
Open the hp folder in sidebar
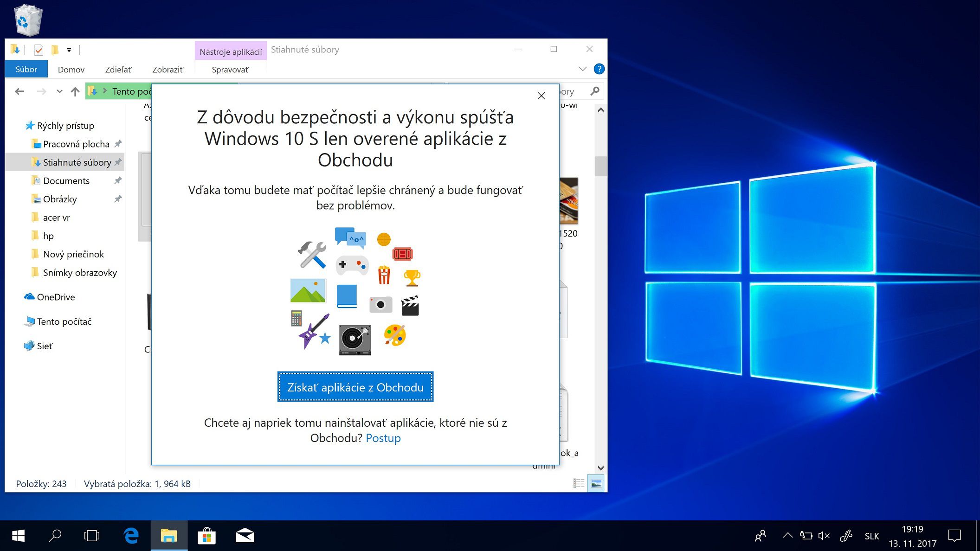[x=48, y=236]
